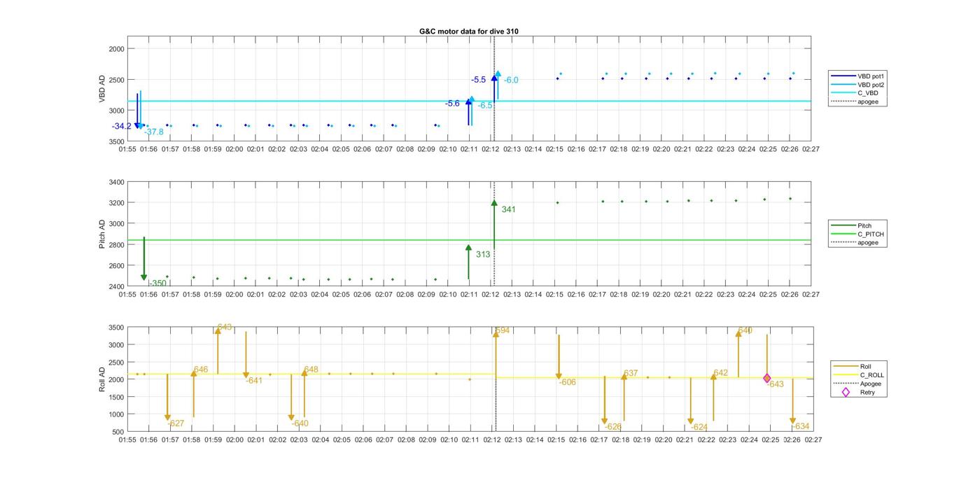Click the 'VBD AD' y-axis label
The width and height of the screenshot is (980, 485).
(102, 89)
